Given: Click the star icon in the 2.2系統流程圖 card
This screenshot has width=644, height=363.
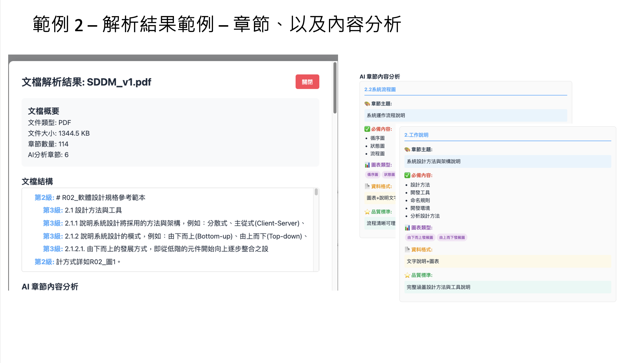Looking at the screenshot, I should pyautogui.click(x=367, y=212).
